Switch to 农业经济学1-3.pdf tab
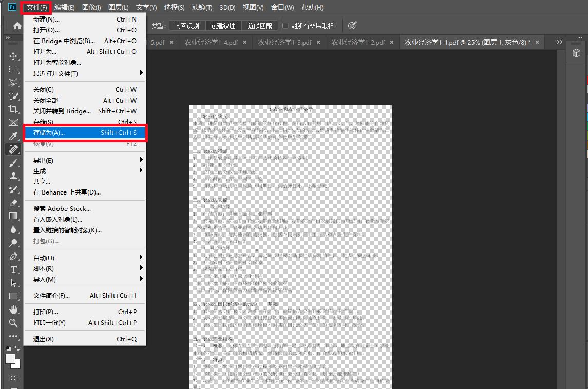Viewport: 588px width, 389px height. (284, 43)
